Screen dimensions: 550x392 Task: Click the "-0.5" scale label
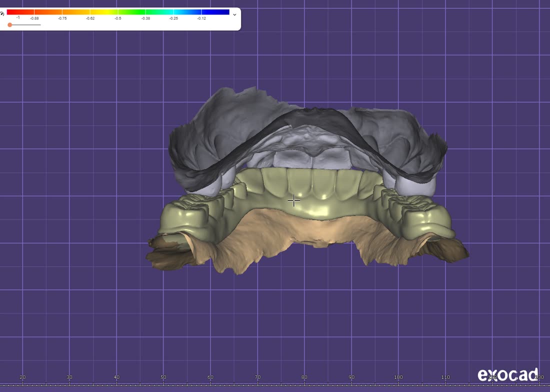pyautogui.click(x=118, y=18)
